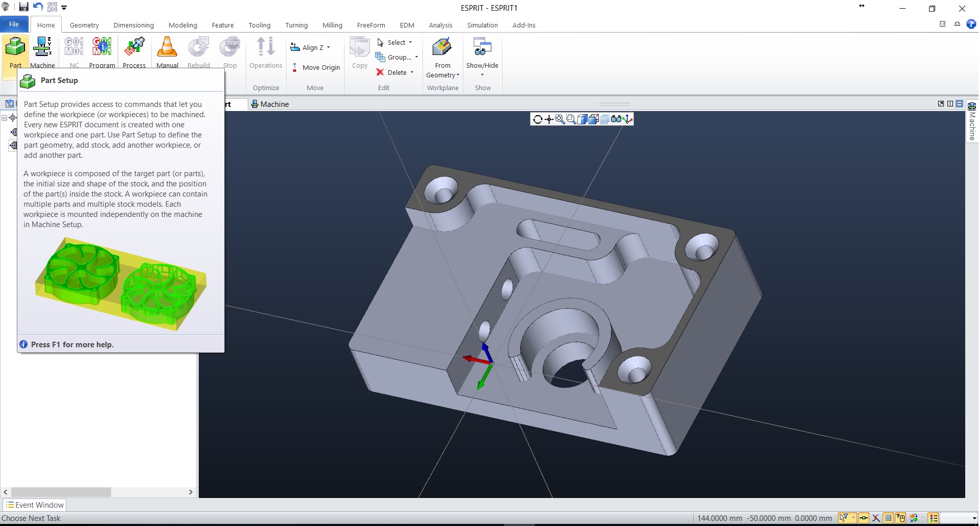
Task: Click the Part Setup tooltip fan thumbnail
Action: coord(121,284)
